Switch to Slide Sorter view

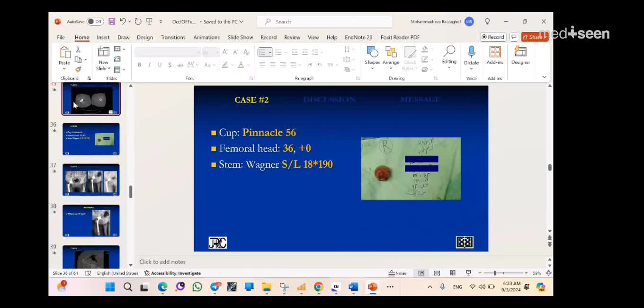(x=437, y=273)
